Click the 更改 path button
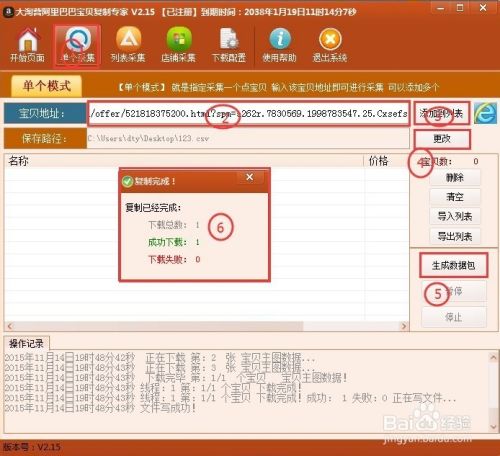Viewport: 500px width, 456px height. tap(442, 139)
